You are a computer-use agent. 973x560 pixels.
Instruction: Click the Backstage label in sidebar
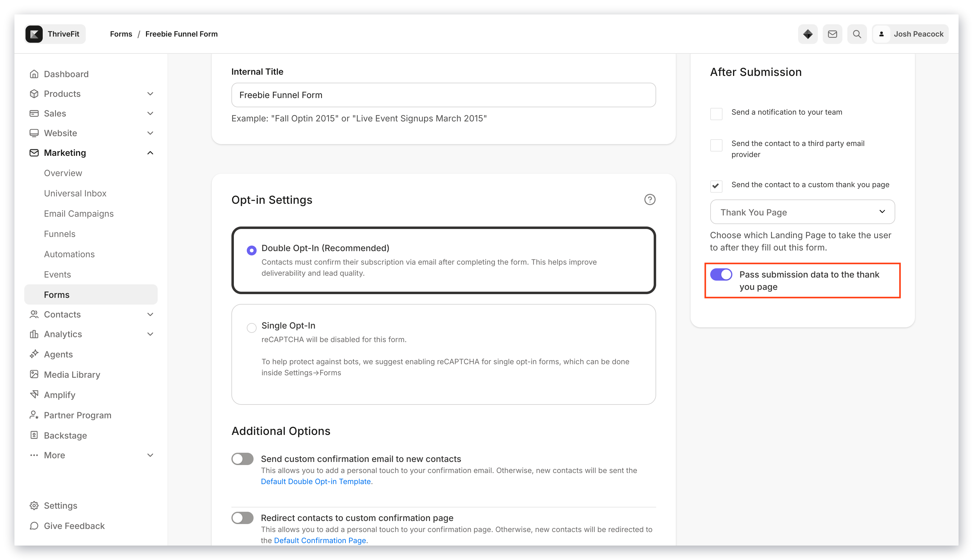pyautogui.click(x=65, y=436)
